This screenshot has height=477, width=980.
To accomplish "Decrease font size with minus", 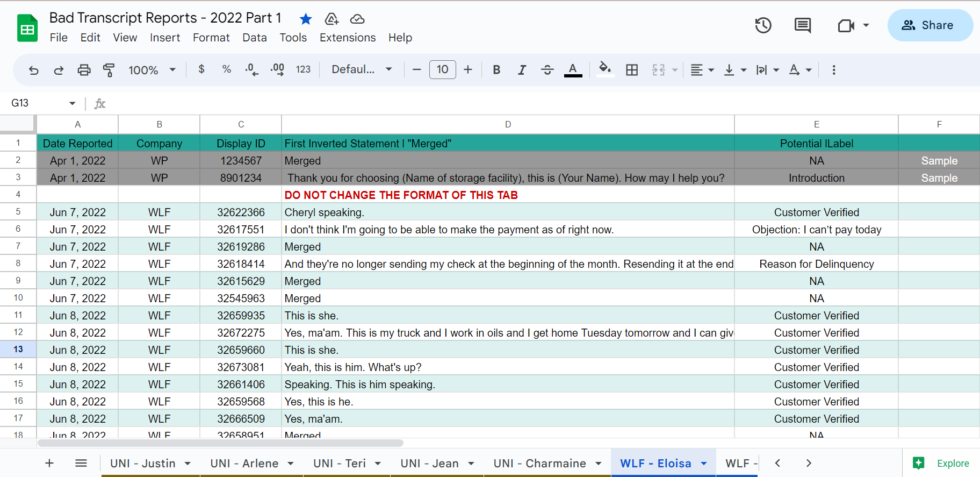I will point(416,69).
